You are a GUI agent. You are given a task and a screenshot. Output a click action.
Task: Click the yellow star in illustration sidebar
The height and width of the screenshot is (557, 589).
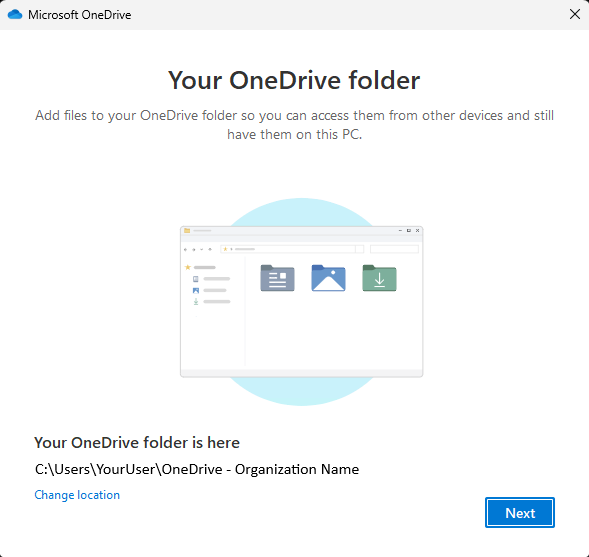point(188,267)
